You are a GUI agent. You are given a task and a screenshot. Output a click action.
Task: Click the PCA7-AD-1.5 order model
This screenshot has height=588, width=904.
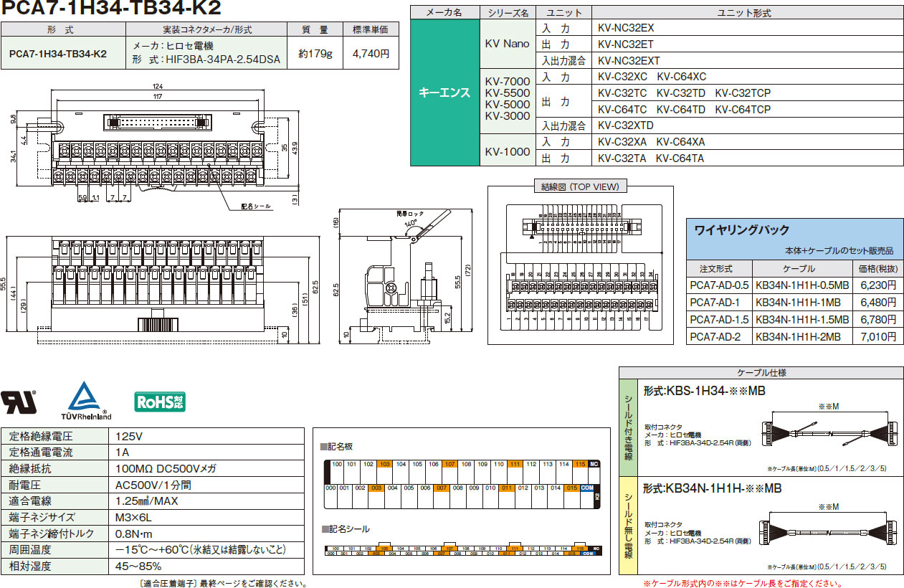tap(719, 319)
